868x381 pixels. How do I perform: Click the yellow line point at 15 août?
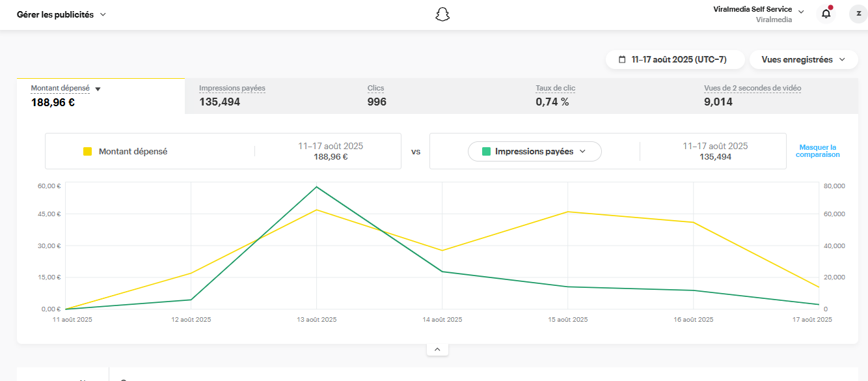pyautogui.click(x=568, y=212)
